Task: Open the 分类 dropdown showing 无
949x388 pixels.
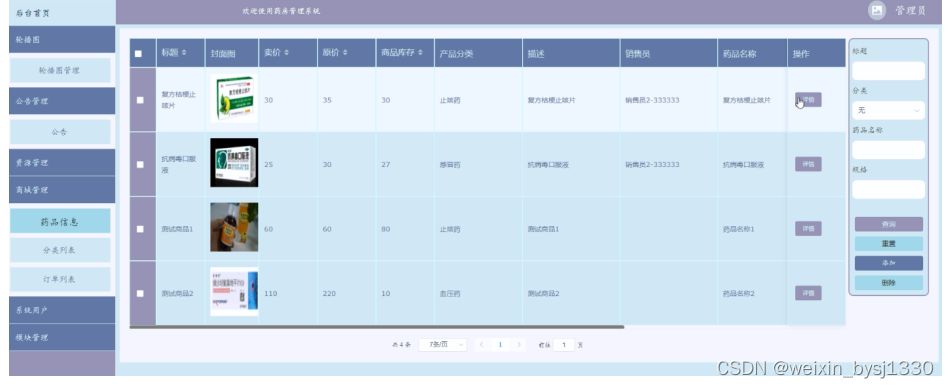Action: 888,110
